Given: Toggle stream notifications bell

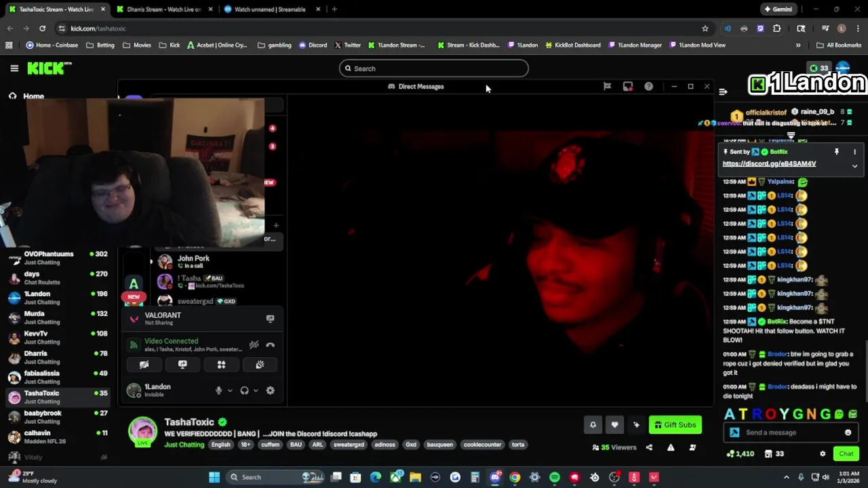Looking at the screenshot, I should pos(593,425).
